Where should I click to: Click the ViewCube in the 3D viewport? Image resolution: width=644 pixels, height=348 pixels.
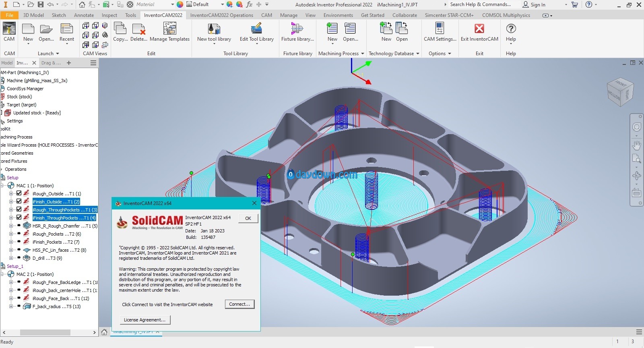[x=620, y=92]
